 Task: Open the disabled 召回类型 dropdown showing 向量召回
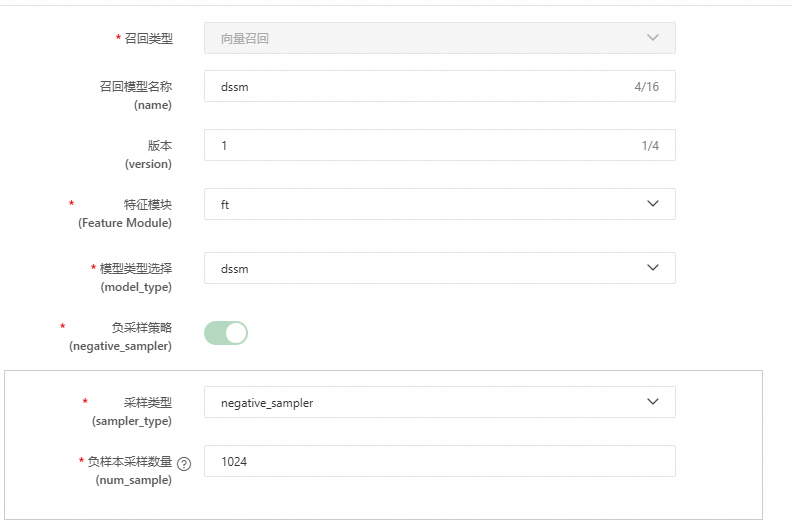439,38
